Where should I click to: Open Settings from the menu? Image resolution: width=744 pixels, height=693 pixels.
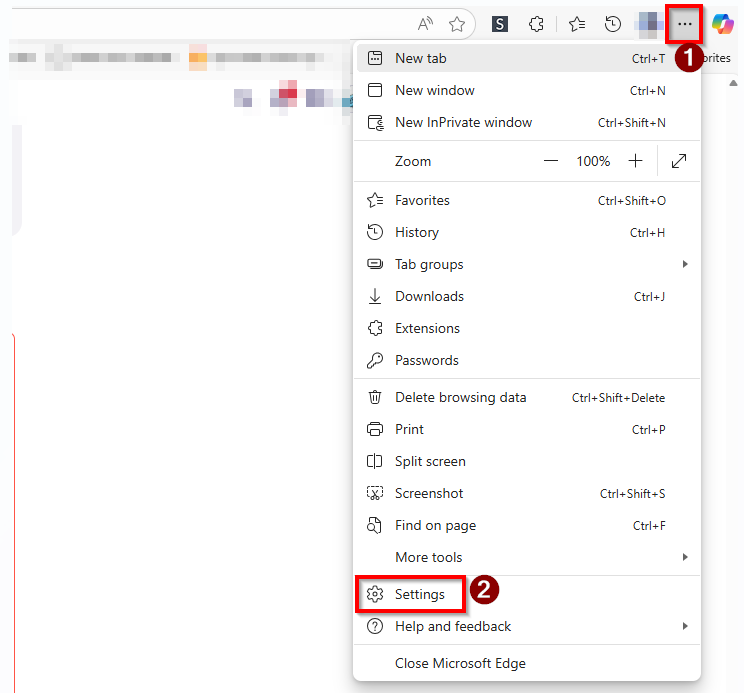[x=527, y=594]
